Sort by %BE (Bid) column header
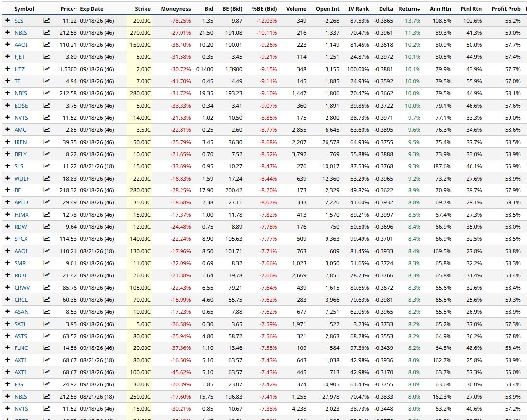 pyautogui.click(x=265, y=9)
